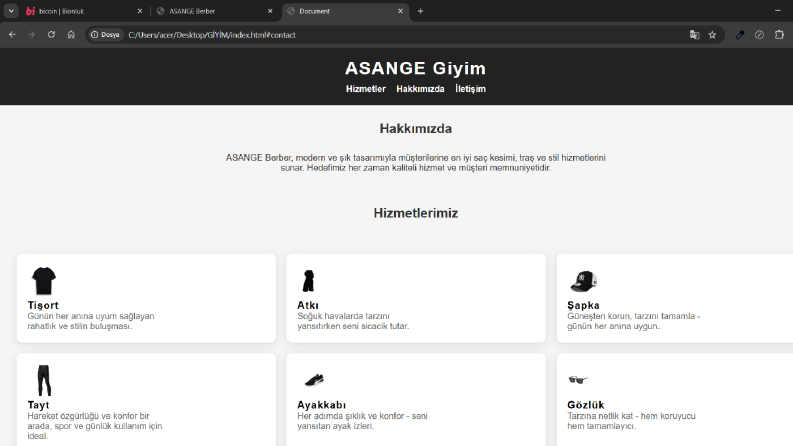Click the address bar file URL

[212, 35]
